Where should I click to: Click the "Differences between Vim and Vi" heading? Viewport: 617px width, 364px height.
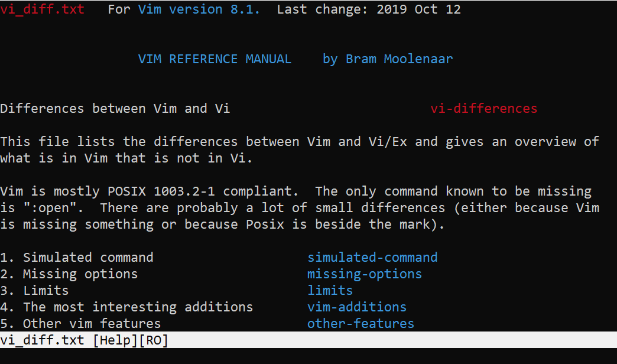(x=115, y=109)
